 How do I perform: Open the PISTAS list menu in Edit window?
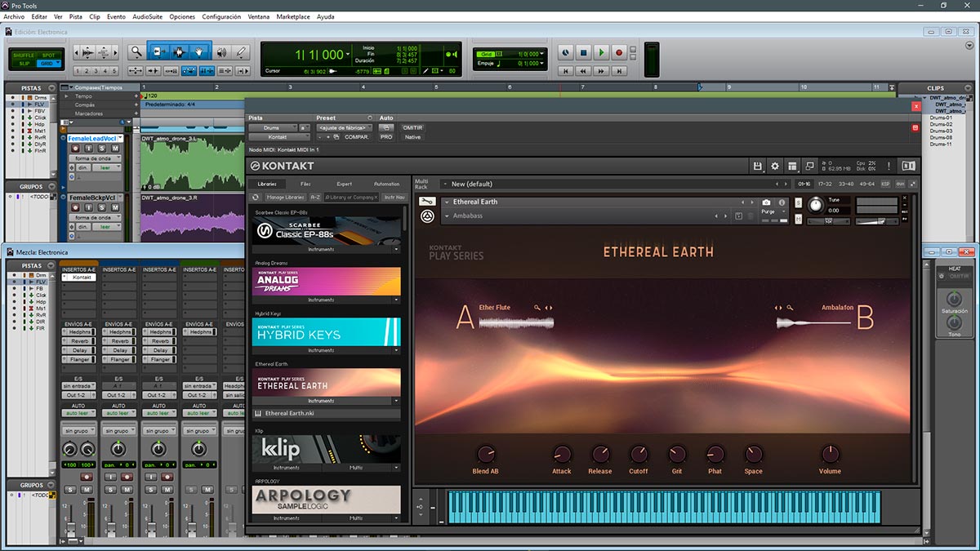pyautogui.click(x=51, y=88)
